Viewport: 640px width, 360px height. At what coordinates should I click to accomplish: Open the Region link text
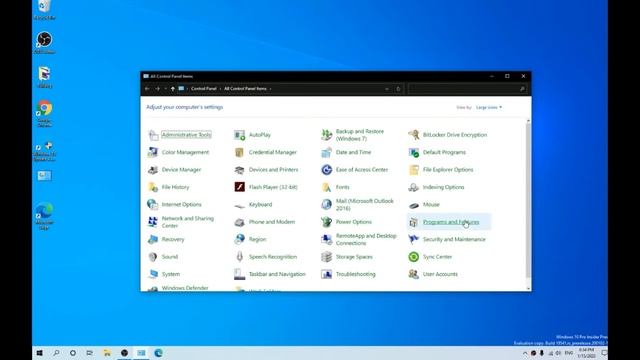click(257, 239)
